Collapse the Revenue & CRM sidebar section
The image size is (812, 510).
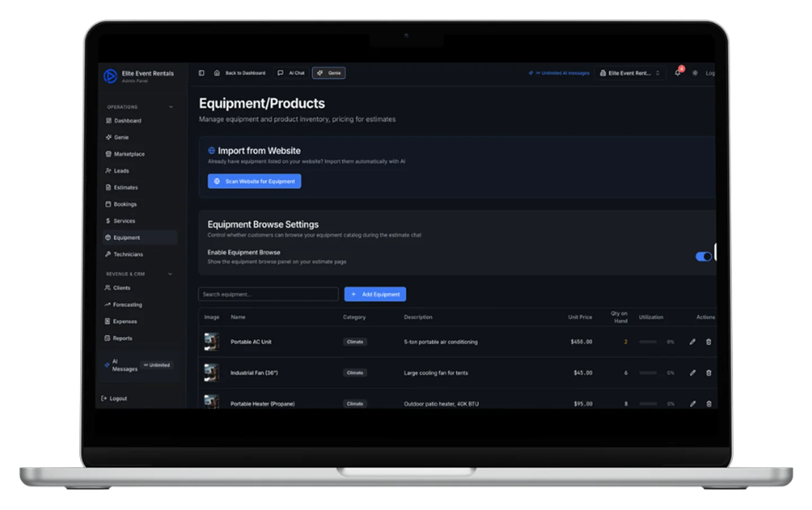coord(170,274)
